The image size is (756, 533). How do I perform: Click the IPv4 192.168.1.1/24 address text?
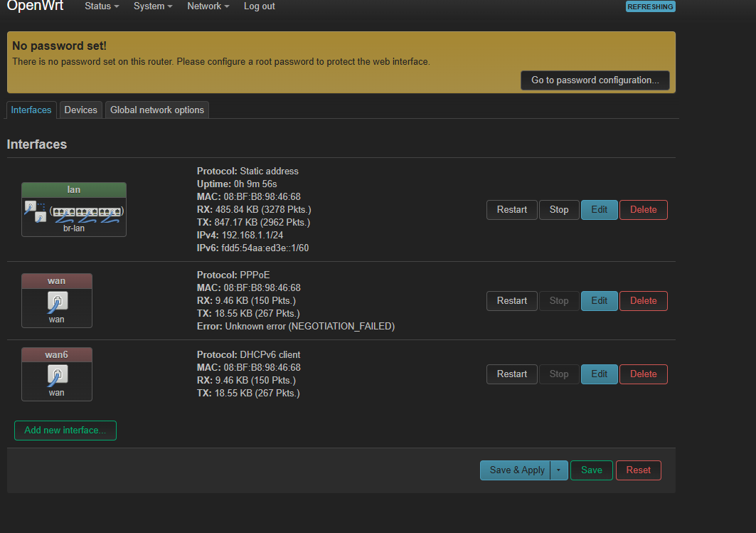240,236
